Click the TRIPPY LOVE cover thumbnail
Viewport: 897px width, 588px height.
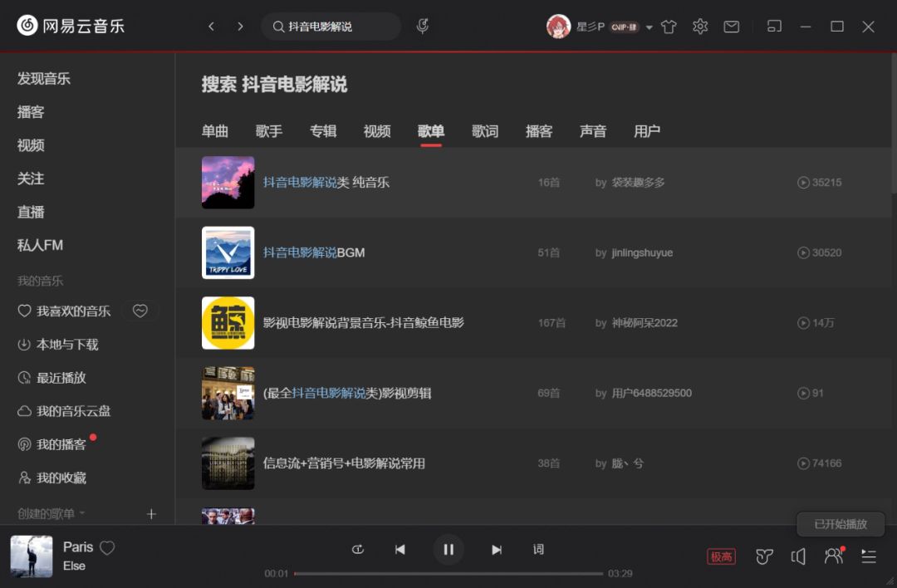(x=228, y=252)
